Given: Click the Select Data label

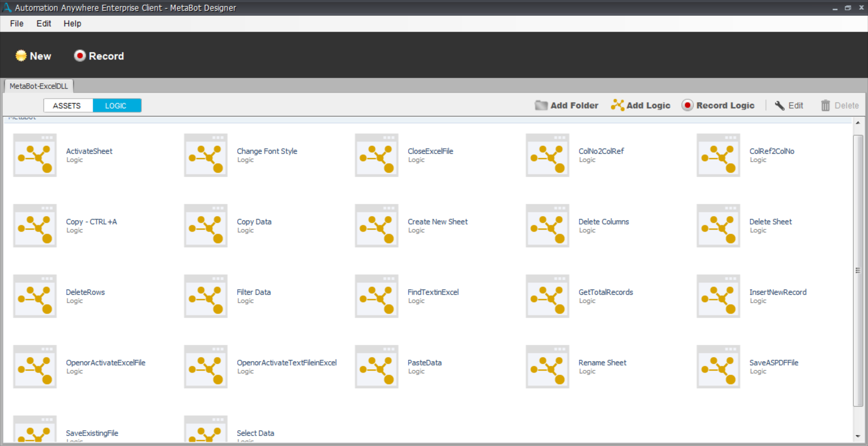Looking at the screenshot, I should click(x=255, y=433).
